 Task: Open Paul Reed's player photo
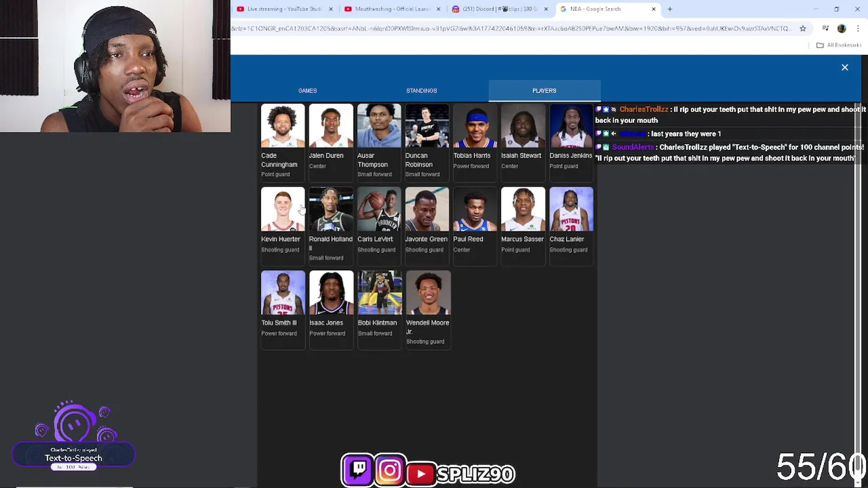point(475,209)
